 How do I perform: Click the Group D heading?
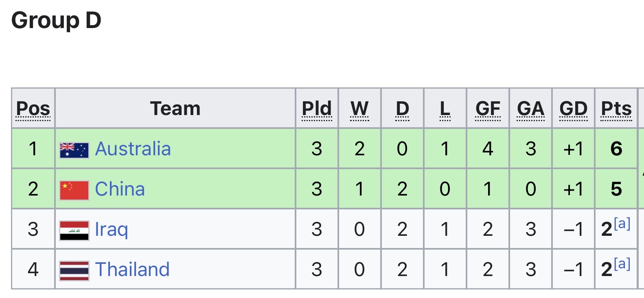[56, 20]
